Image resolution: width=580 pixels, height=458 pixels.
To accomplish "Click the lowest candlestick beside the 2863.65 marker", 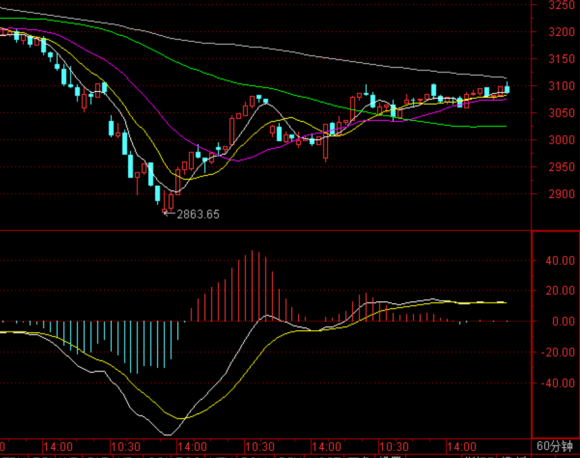I will pyautogui.click(x=164, y=202).
